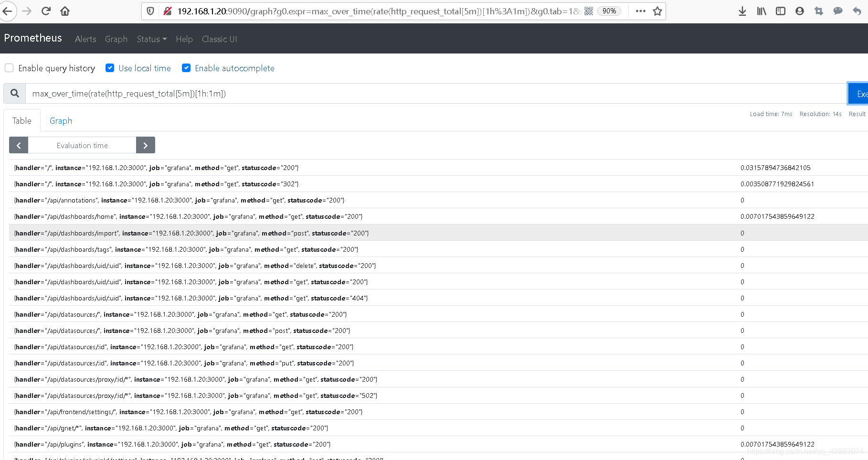
Task: Open the Help nav link
Action: (x=184, y=39)
